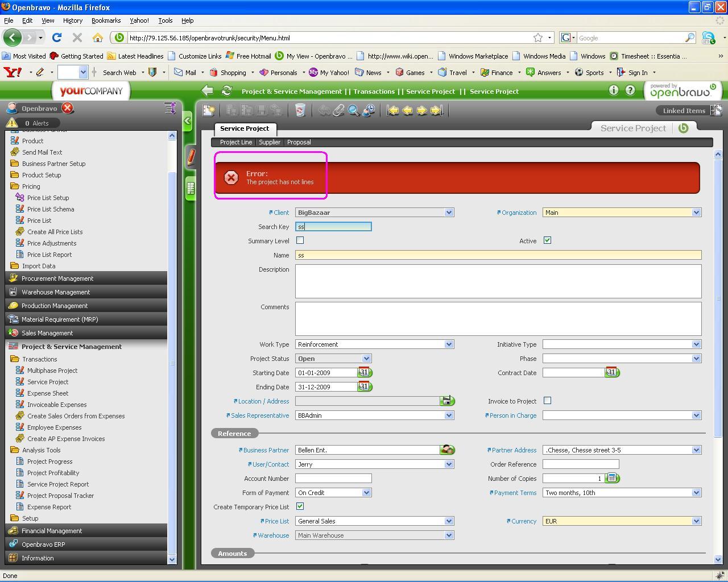728x582 pixels.
Task: Go to the last record arrow
Action: 437,110
